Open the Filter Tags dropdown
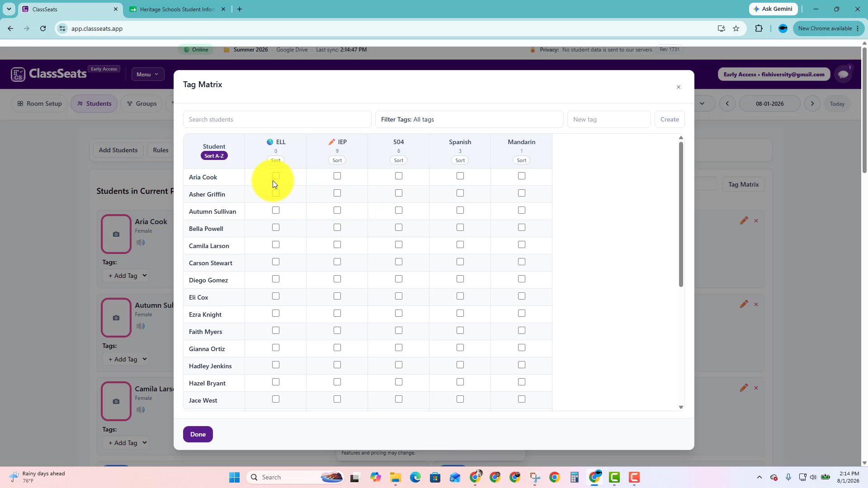Screen dimensions: 868x488 pyautogui.click(x=469, y=119)
